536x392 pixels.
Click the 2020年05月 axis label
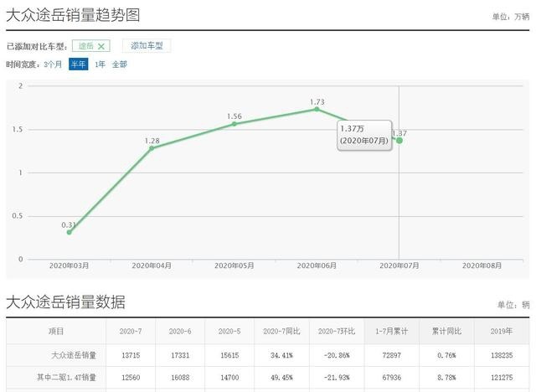coord(234,266)
